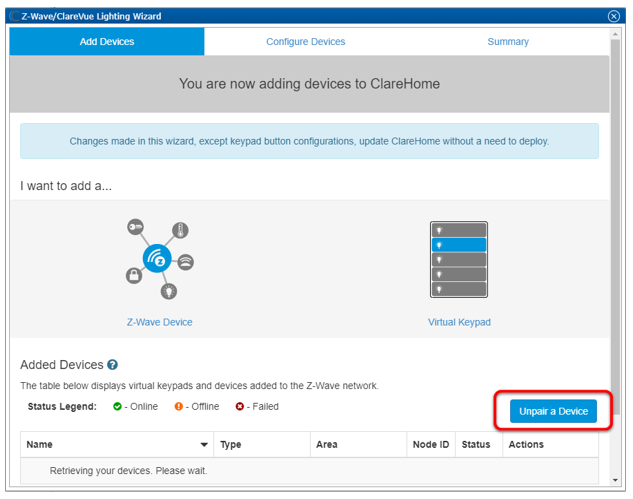Screen dimensions: 633x499
Task: Click the green Online status legend icon
Action: (x=117, y=407)
